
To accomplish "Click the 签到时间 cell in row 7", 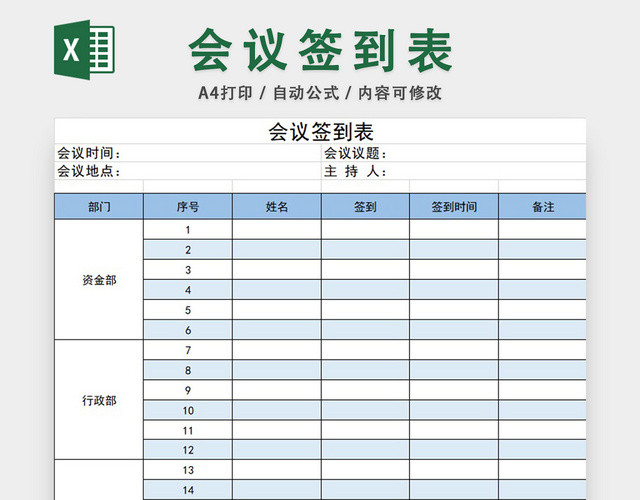I will tap(454, 350).
